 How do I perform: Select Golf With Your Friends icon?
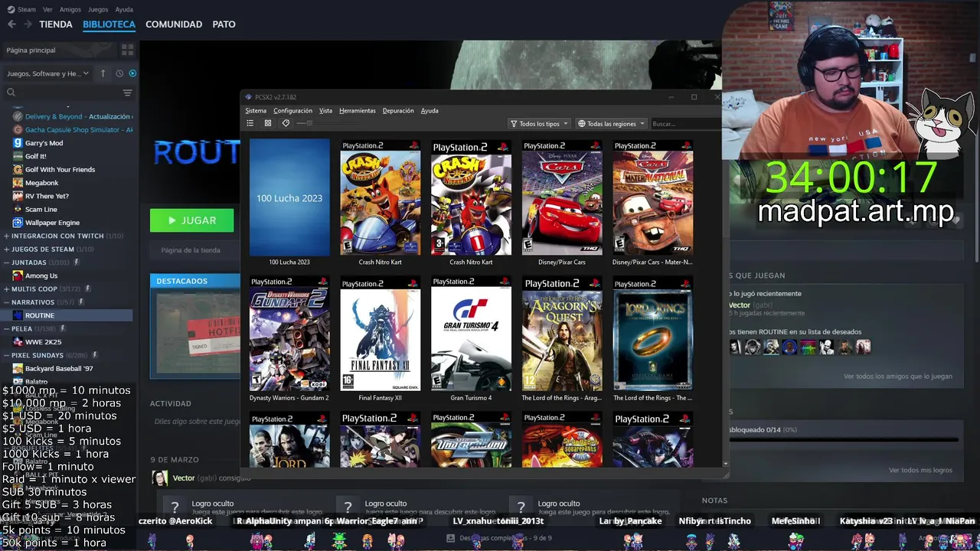tap(18, 169)
